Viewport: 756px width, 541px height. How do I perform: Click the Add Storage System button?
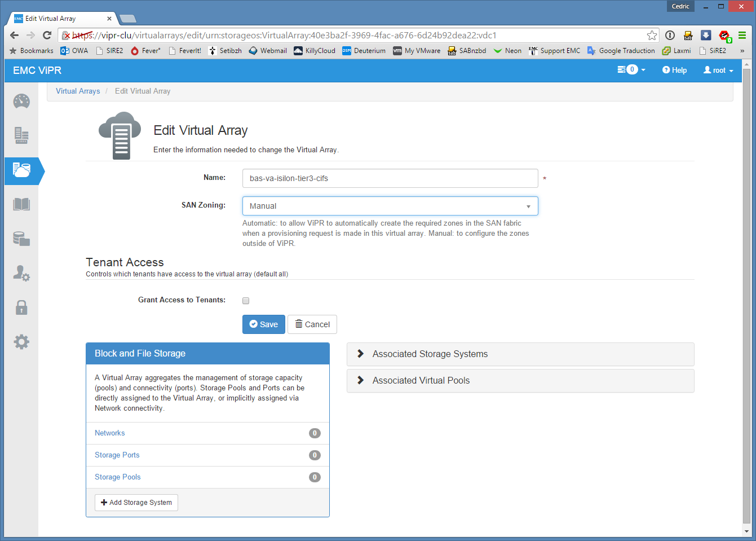(x=136, y=503)
